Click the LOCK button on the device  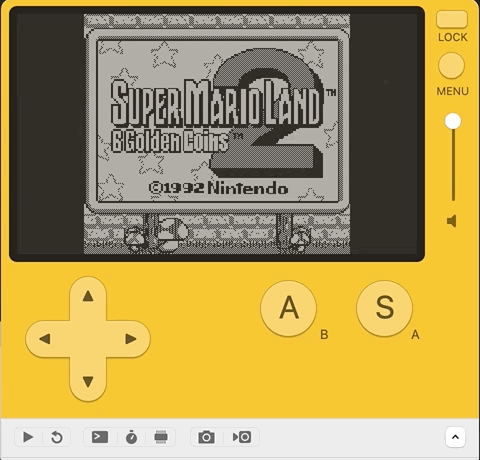point(452,19)
